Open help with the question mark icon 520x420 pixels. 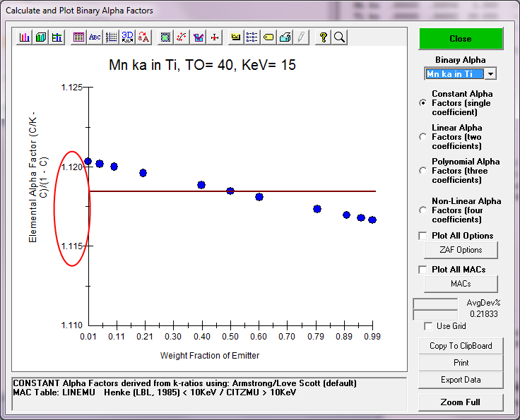(324, 37)
